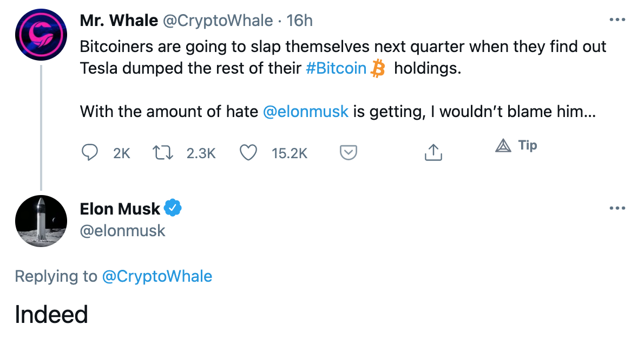Save tweet with Pocket icon

tap(348, 153)
